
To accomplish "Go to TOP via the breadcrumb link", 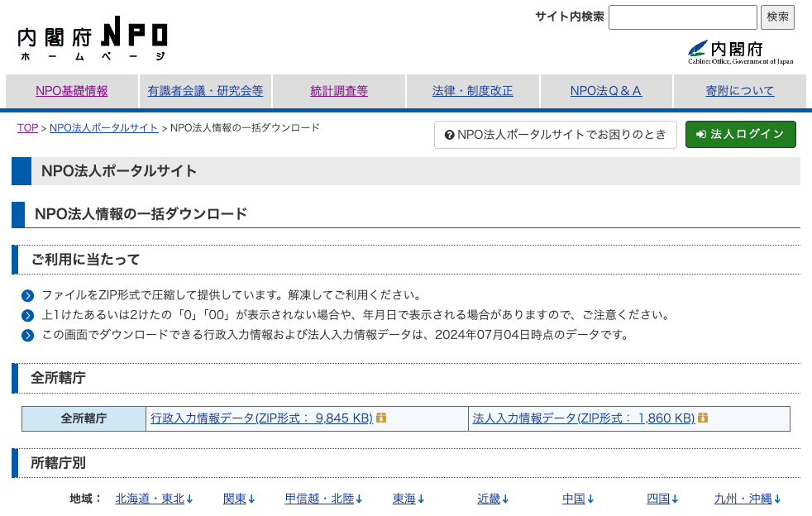I will 26,128.
